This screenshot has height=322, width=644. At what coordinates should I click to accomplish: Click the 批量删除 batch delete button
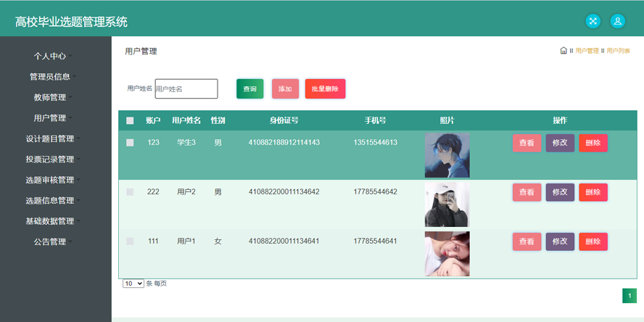[x=325, y=88]
